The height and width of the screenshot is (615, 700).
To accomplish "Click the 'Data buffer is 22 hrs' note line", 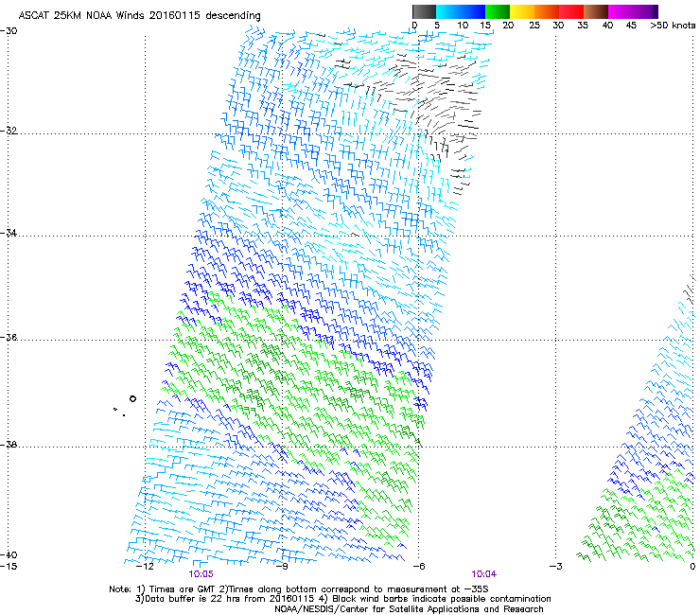I will (x=342, y=599).
